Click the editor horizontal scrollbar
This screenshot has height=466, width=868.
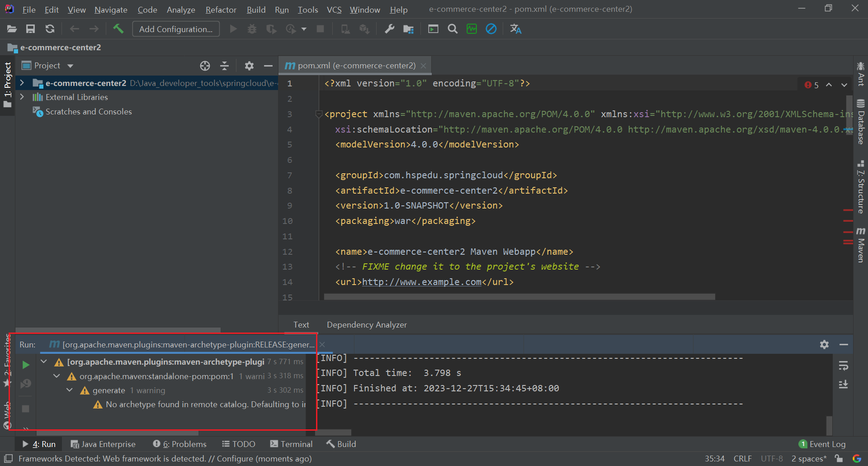519,297
